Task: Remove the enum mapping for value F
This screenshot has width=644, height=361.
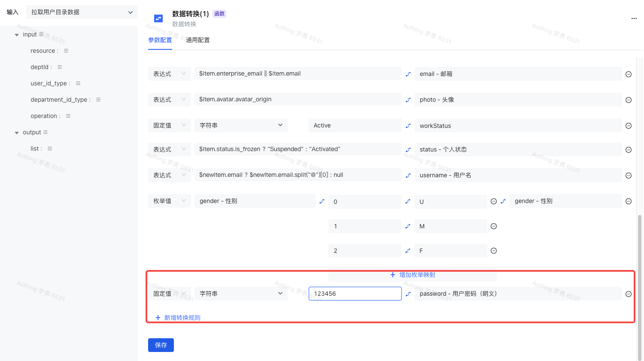Action: click(494, 251)
